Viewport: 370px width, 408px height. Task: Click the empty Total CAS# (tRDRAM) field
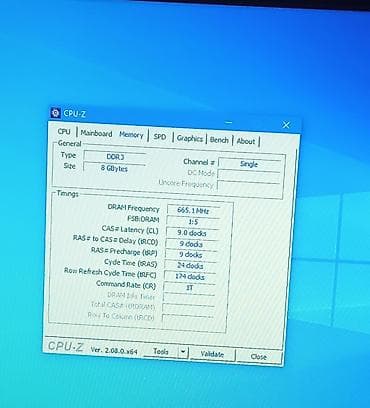[x=188, y=309]
